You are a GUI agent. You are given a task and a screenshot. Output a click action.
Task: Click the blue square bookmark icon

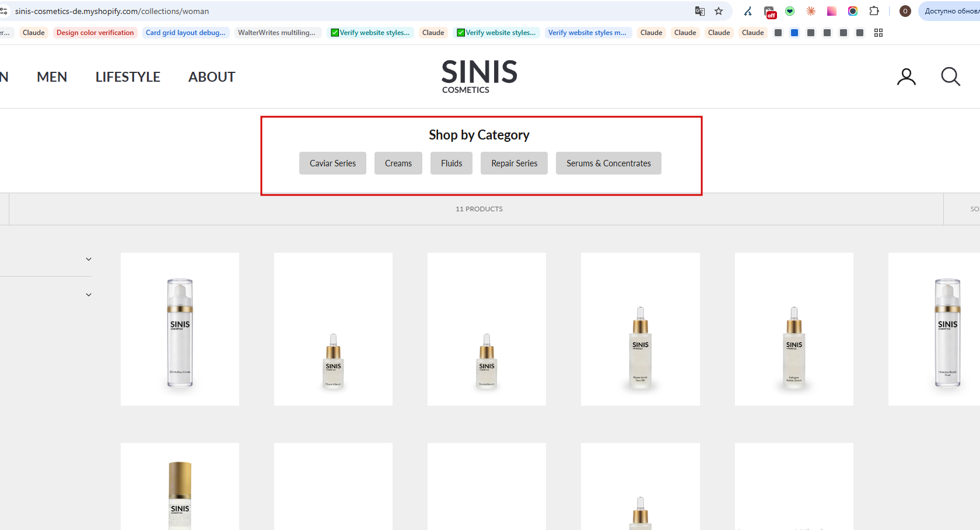click(x=794, y=33)
